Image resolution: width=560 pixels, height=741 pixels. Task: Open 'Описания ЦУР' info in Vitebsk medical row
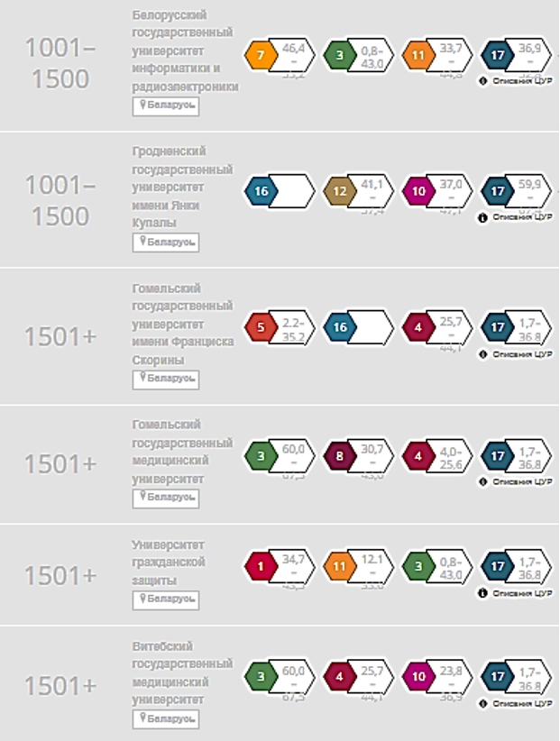click(515, 702)
